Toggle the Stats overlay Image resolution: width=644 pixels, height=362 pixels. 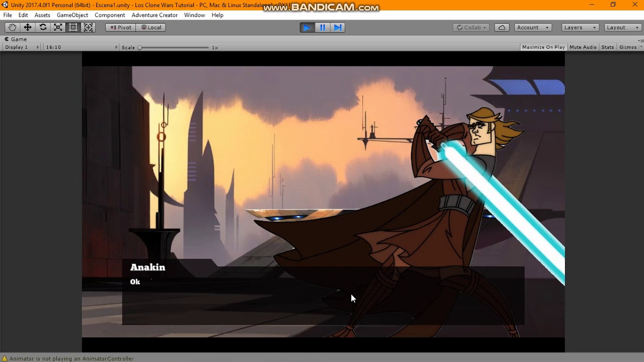(608, 47)
